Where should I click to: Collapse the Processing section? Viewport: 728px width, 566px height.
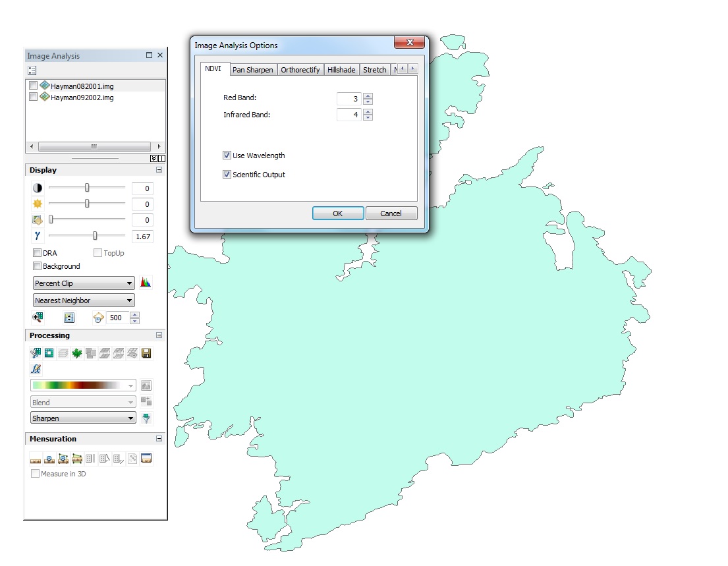tap(159, 335)
